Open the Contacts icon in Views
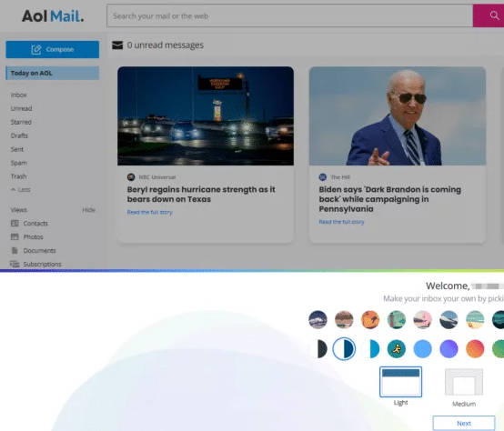Screen dimensions: 504x431 (15, 223)
